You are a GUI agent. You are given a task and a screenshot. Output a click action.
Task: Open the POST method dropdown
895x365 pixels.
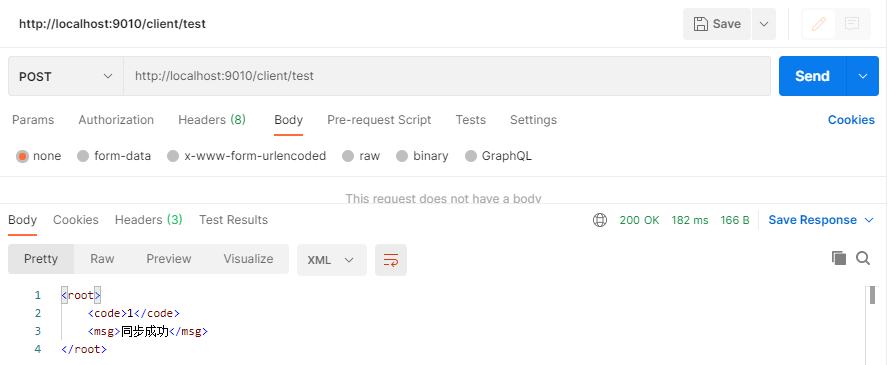(x=66, y=76)
